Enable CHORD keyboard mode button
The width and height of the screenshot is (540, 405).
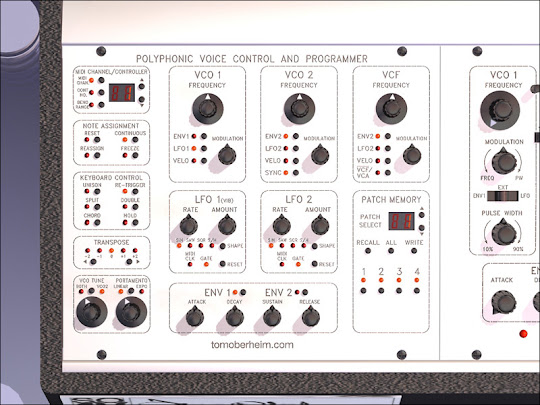pyautogui.click(x=97, y=223)
